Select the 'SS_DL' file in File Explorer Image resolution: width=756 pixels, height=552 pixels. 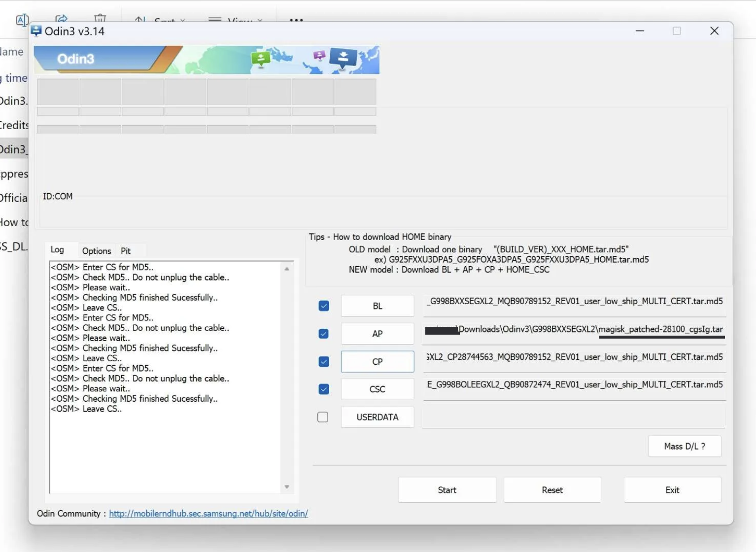coord(14,246)
